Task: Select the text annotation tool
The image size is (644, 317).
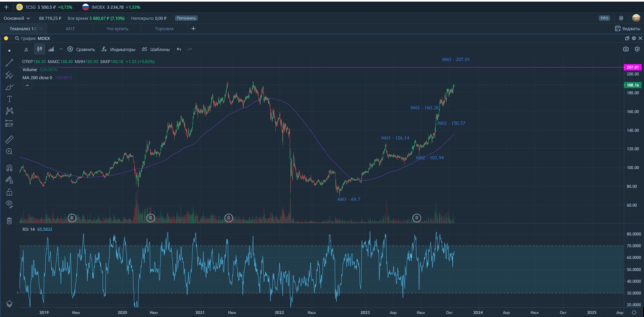Action: click(9, 99)
